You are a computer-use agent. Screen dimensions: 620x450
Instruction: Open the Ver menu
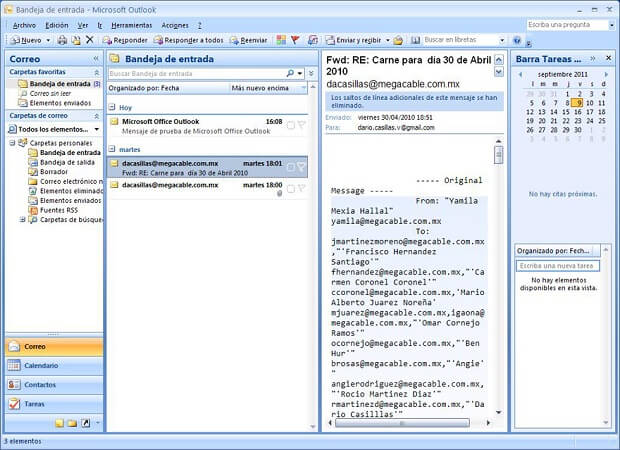point(82,25)
